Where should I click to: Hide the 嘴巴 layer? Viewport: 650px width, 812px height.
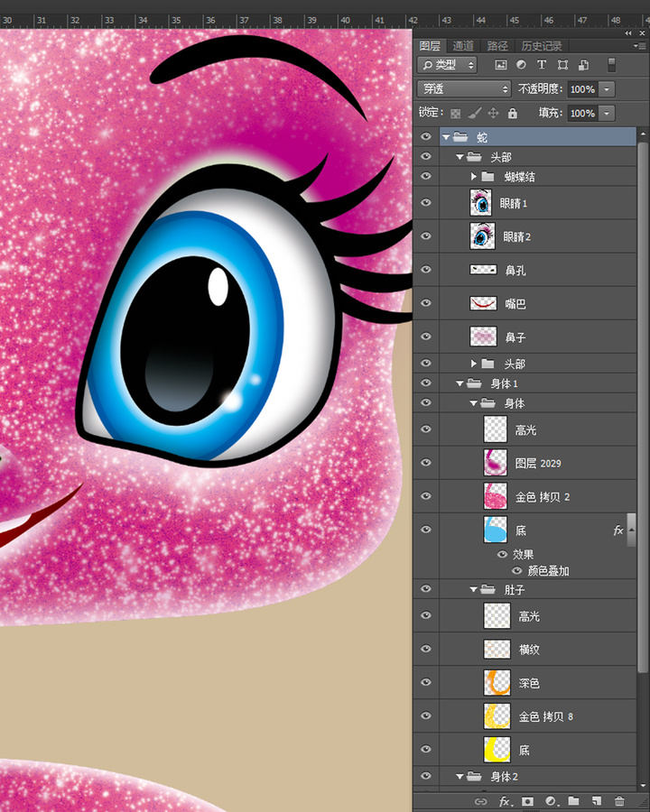click(426, 303)
